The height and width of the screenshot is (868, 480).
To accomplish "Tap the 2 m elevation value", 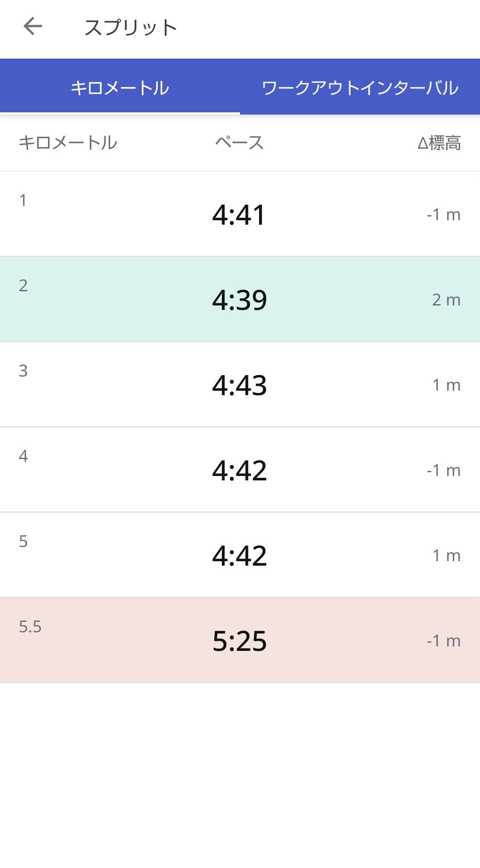I will [446, 300].
